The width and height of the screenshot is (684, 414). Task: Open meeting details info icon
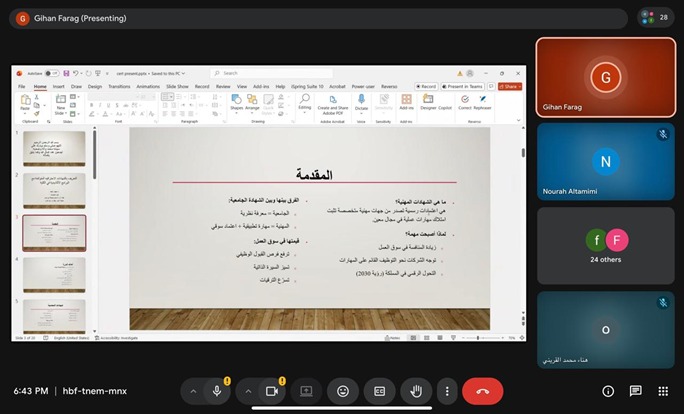click(608, 391)
